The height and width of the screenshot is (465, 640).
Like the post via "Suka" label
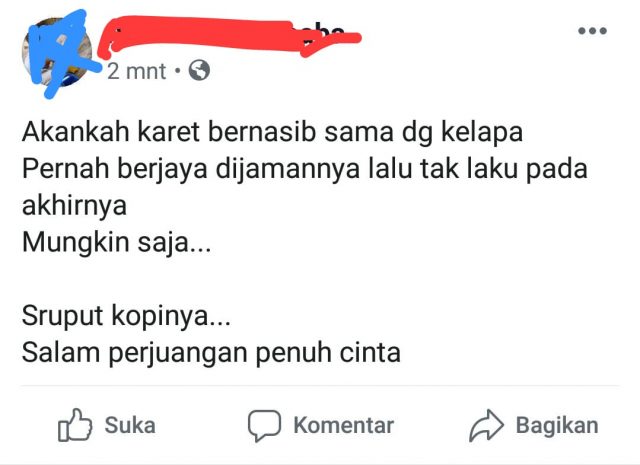click(x=130, y=425)
